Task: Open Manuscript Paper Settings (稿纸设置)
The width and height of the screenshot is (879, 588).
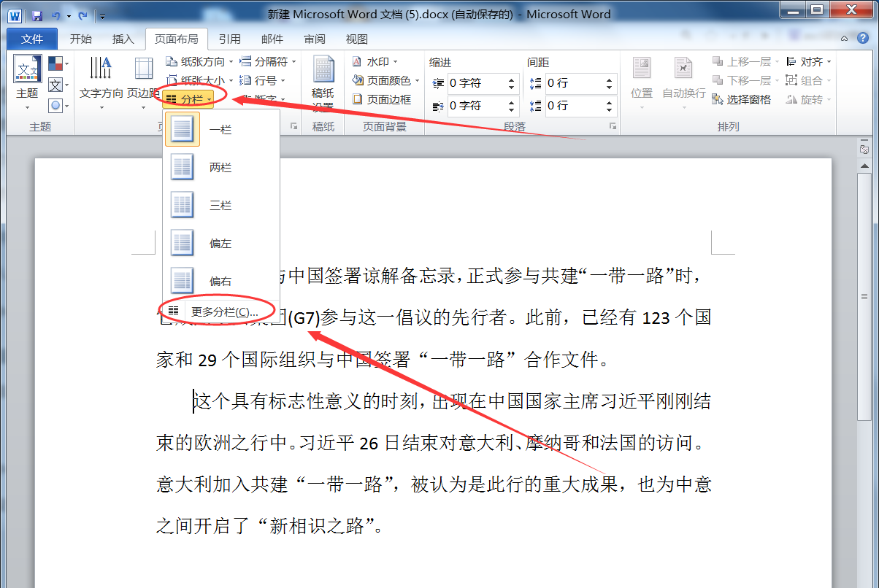Action: pos(323,84)
